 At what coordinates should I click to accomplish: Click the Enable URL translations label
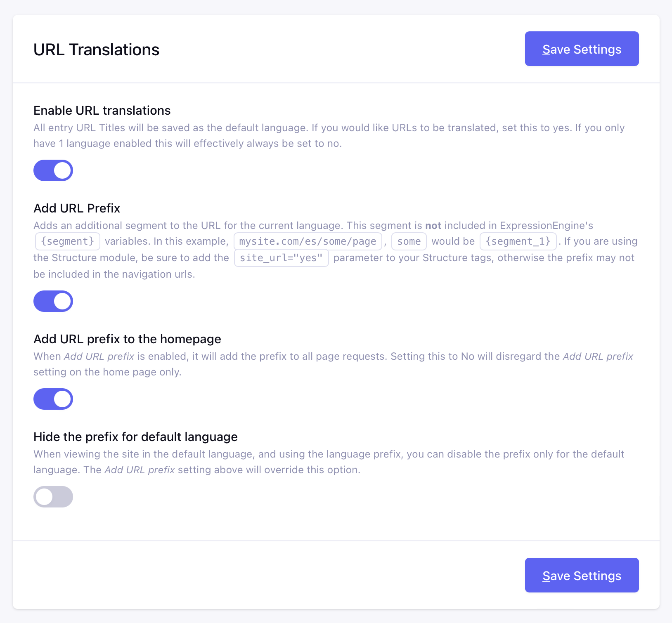[102, 111]
